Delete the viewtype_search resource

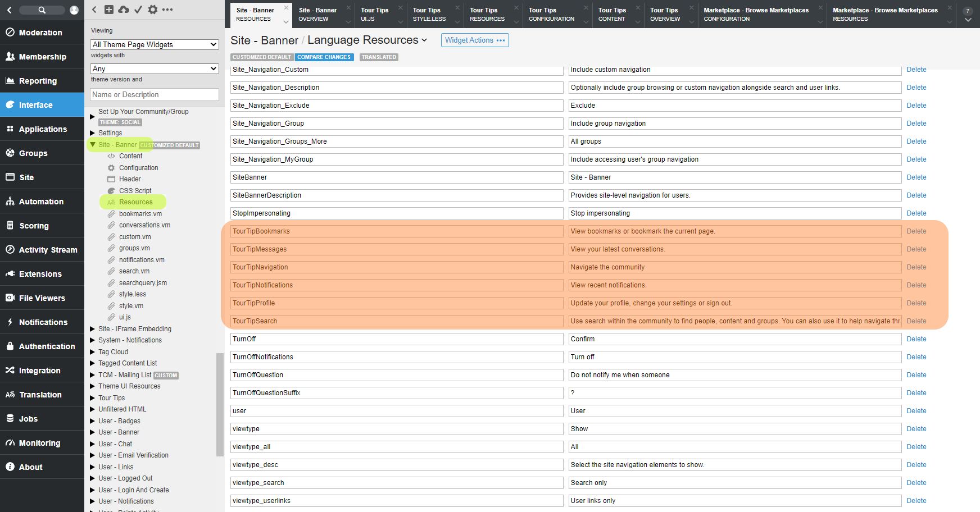tap(916, 483)
